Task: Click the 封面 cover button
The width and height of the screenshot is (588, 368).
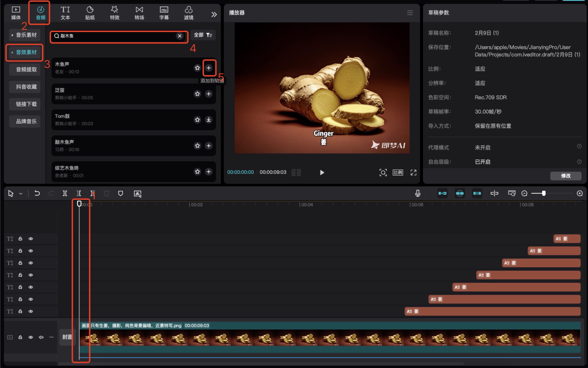Action: (67, 337)
